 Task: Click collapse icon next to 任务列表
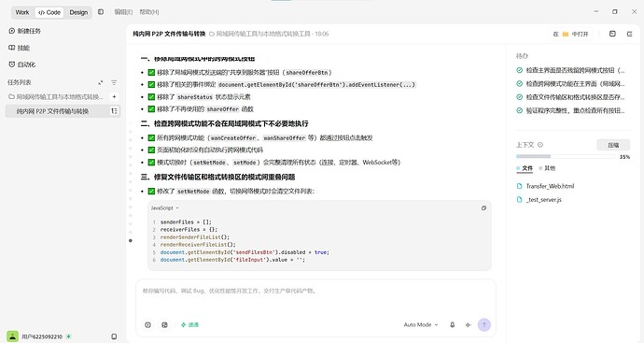pos(101,82)
